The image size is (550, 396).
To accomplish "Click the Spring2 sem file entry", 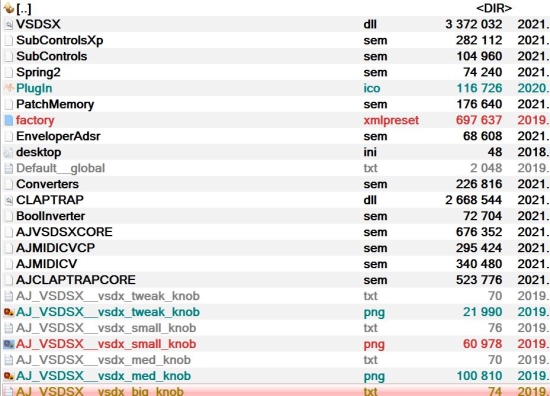I will click(275, 72).
